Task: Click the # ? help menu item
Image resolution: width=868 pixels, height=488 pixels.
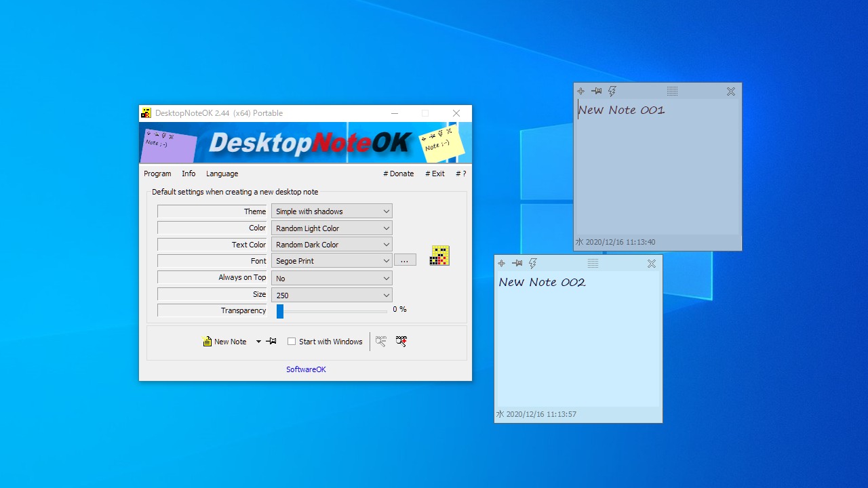Action: (x=461, y=174)
